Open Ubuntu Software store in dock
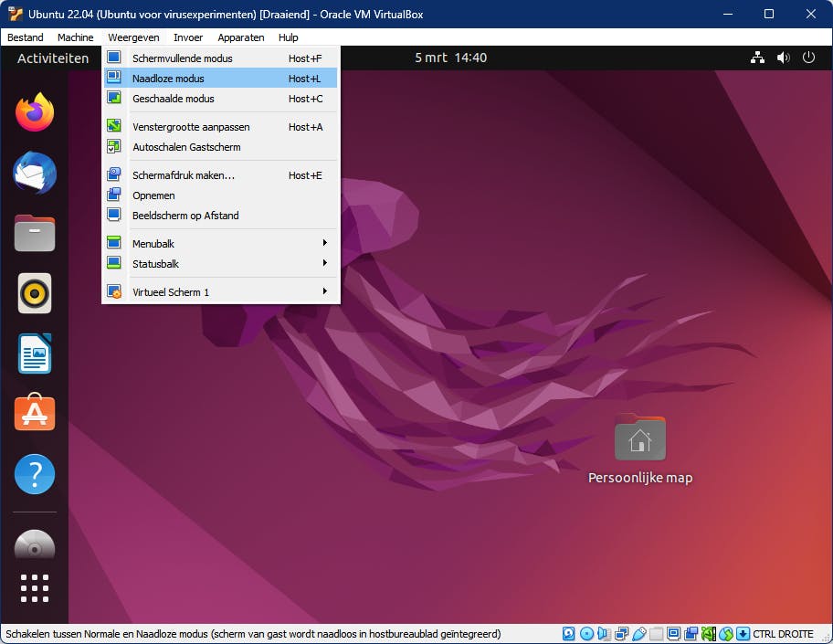Screen dimensions: 833x644 (x=35, y=412)
